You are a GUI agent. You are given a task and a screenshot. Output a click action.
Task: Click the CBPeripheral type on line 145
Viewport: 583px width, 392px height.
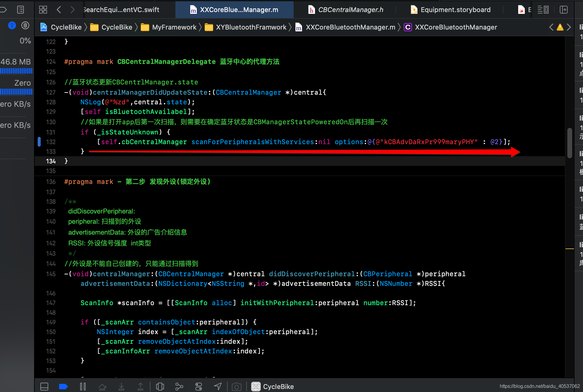coord(388,274)
